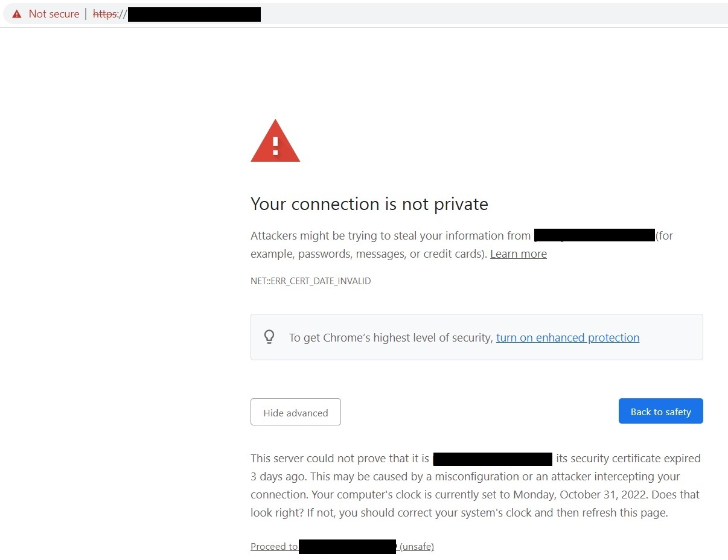Click the "Not secure" label
This screenshot has height=560, width=728.
54,14
